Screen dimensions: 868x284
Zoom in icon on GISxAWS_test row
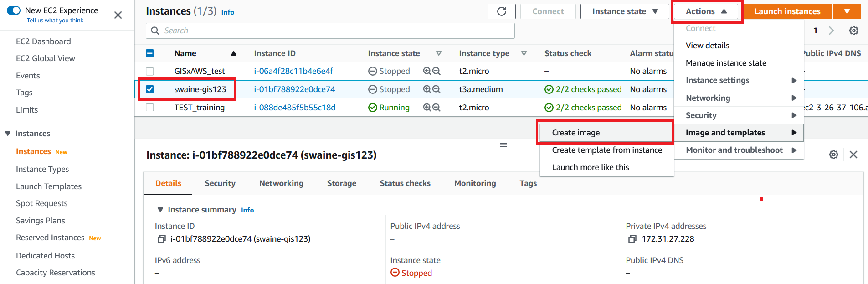coord(427,71)
